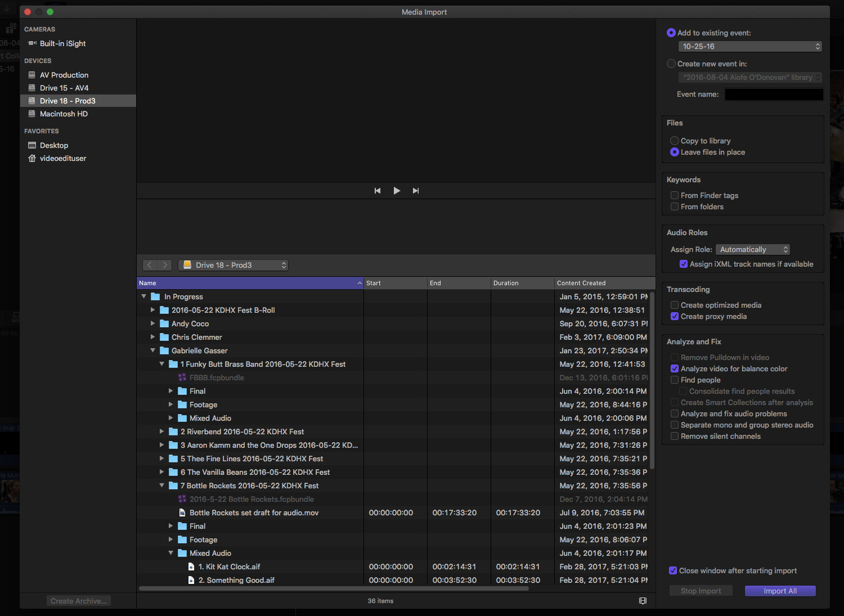Click the horizontal scrollbar under file list
Viewport: 844px width, 616px height.
(x=334, y=588)
